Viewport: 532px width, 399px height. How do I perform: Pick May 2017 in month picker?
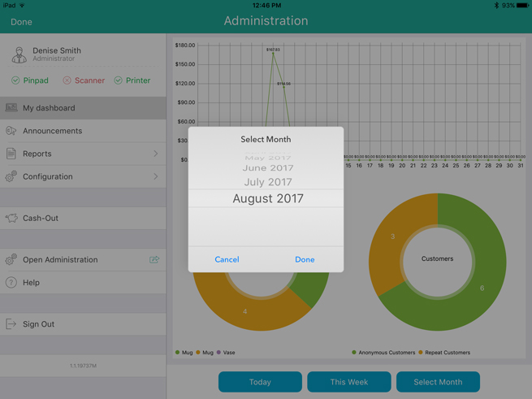click(268, 158)
